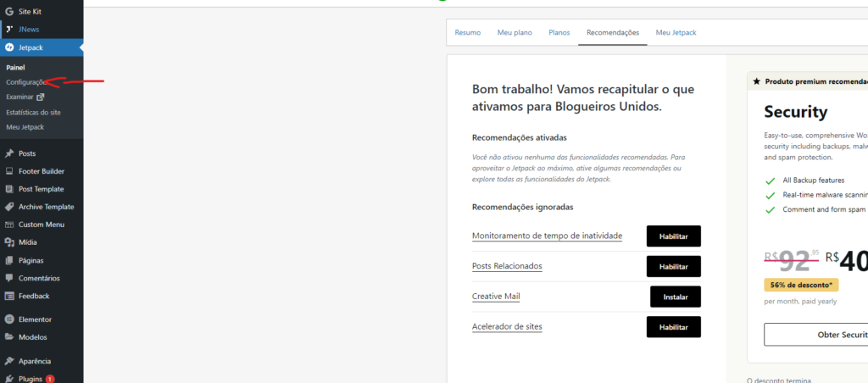Viewport: 868px width, 383px height.
Task: Click the Comentários bubble icon
Action: click(9, 278)
